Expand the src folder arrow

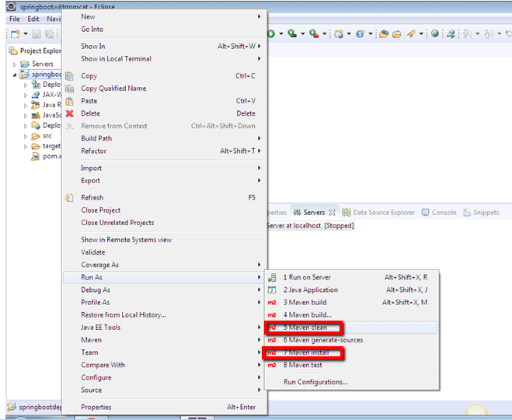(25, 136)
